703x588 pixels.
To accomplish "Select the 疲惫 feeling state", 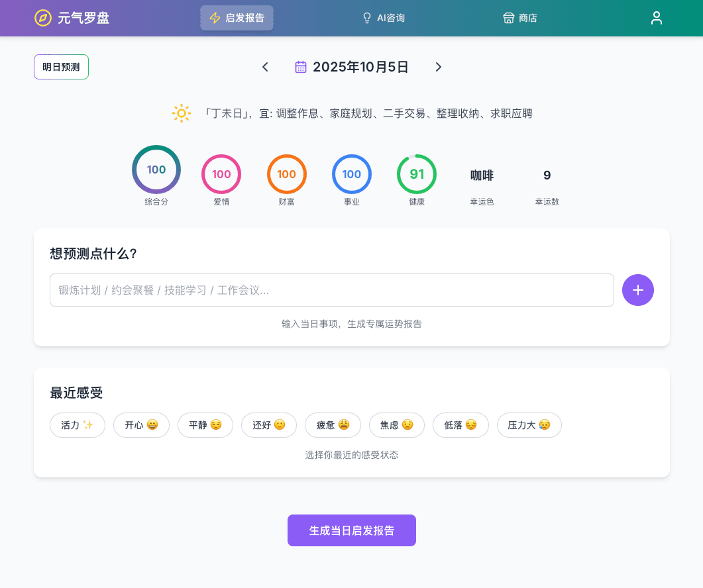I will tap(333, 425).
